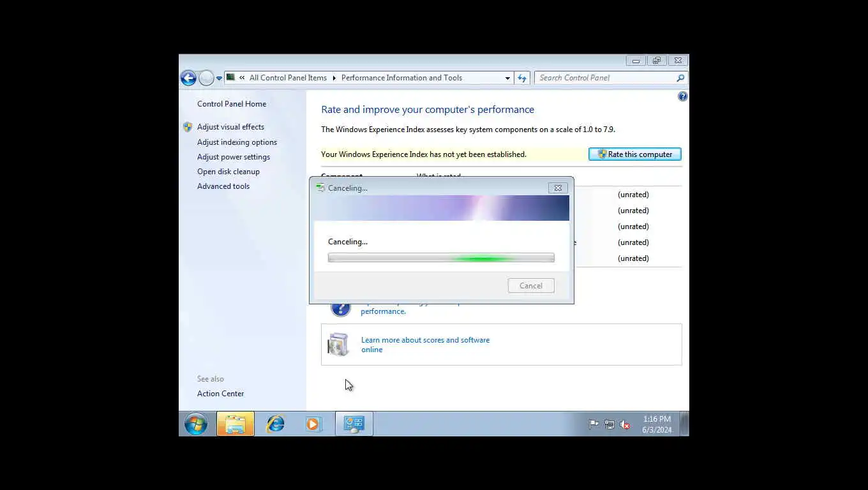This screenshot has width=868, height=490.
Task: Open Windows Media Player from taskbar
Action: pyautogui.click(x=313, y=424)
